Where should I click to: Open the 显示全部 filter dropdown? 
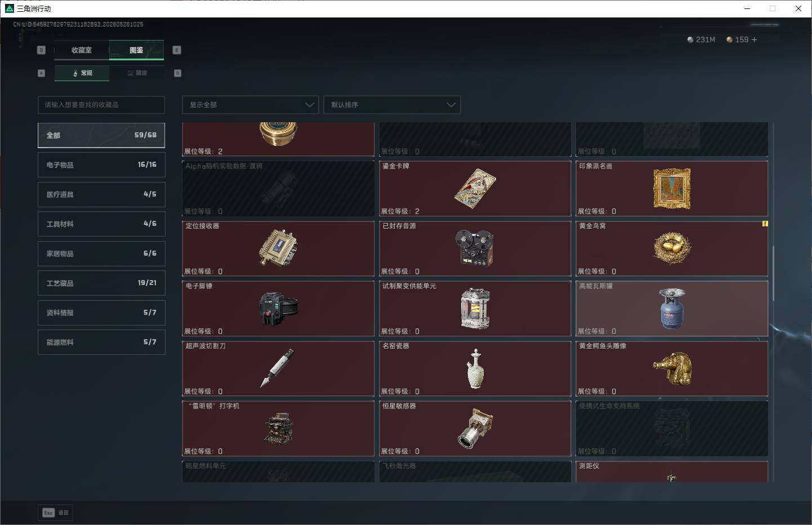pyautogui.click(x=251, y=105)
